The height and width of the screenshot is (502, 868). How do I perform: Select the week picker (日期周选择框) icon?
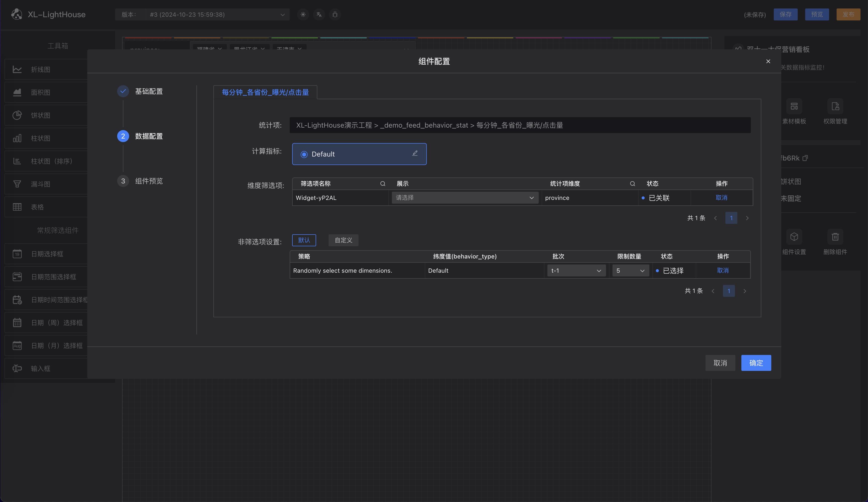pos(17,323)
